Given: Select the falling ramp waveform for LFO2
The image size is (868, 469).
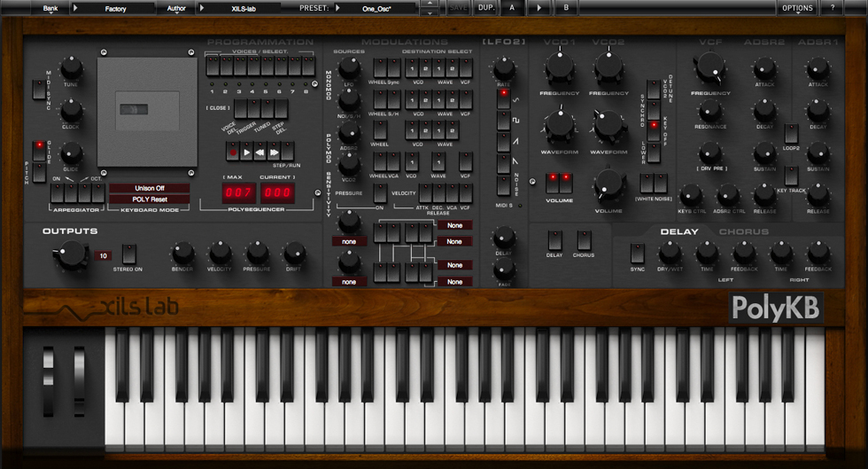Looking at the screenshot, I should pos(503,163).
